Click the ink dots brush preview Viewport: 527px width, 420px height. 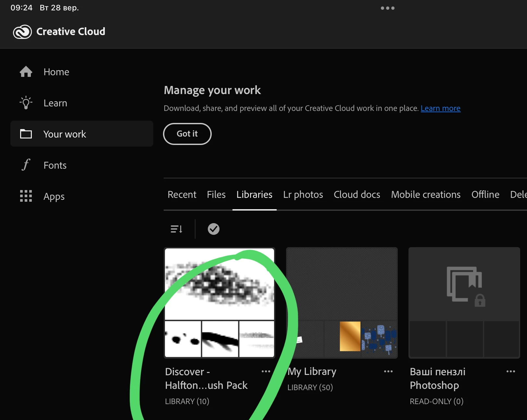click(x=183, y=339)
